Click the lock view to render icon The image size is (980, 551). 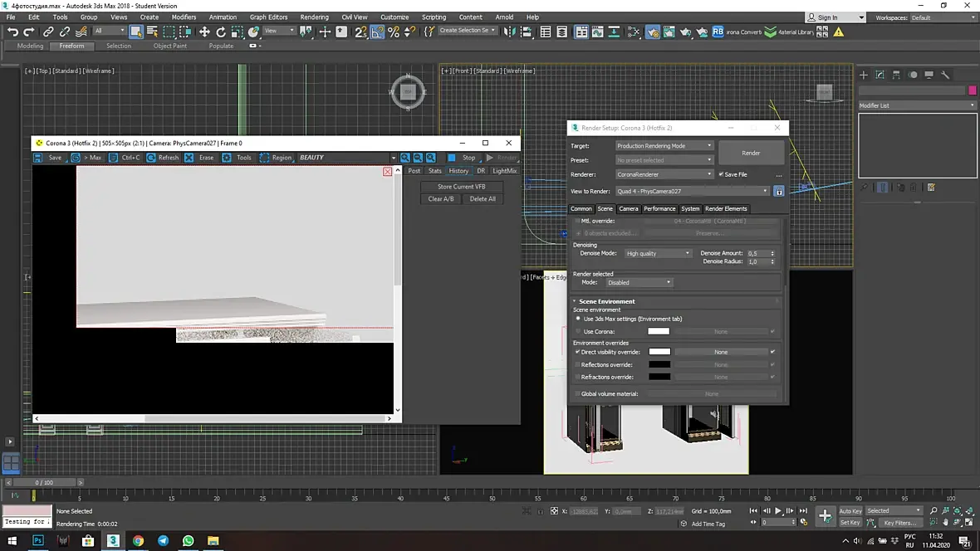[x=778, y=192]
